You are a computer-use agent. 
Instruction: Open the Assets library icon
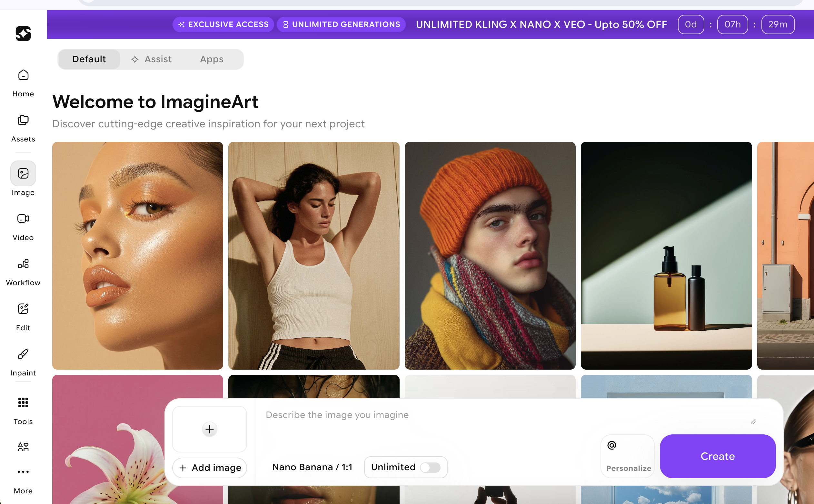point(23,120)
